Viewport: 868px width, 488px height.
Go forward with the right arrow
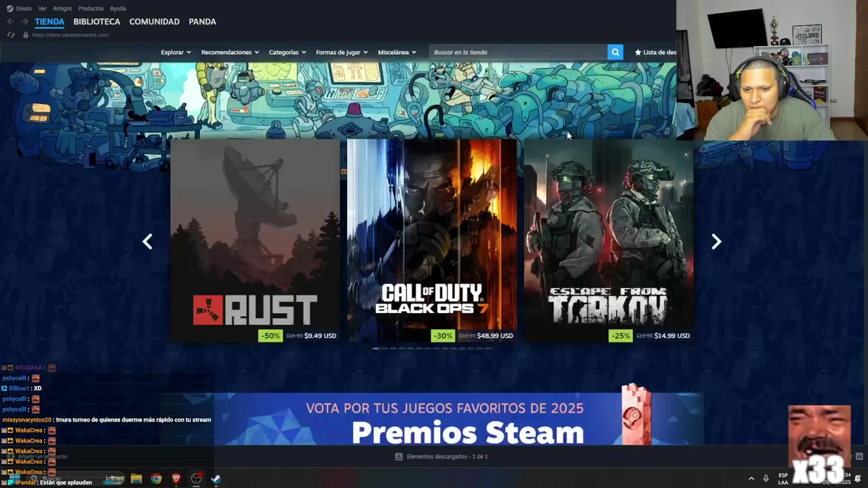click(24, 22)
